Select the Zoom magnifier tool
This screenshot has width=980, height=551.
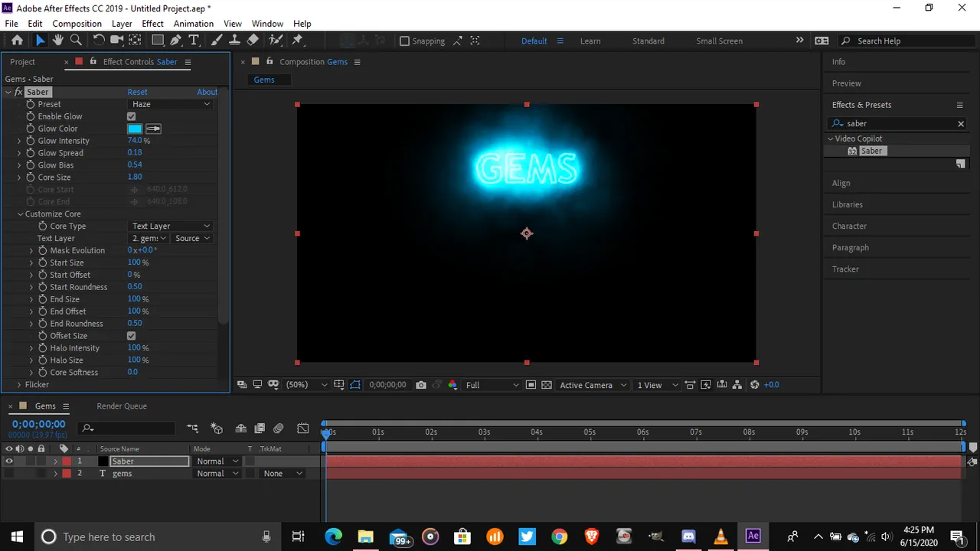point(76,41)
